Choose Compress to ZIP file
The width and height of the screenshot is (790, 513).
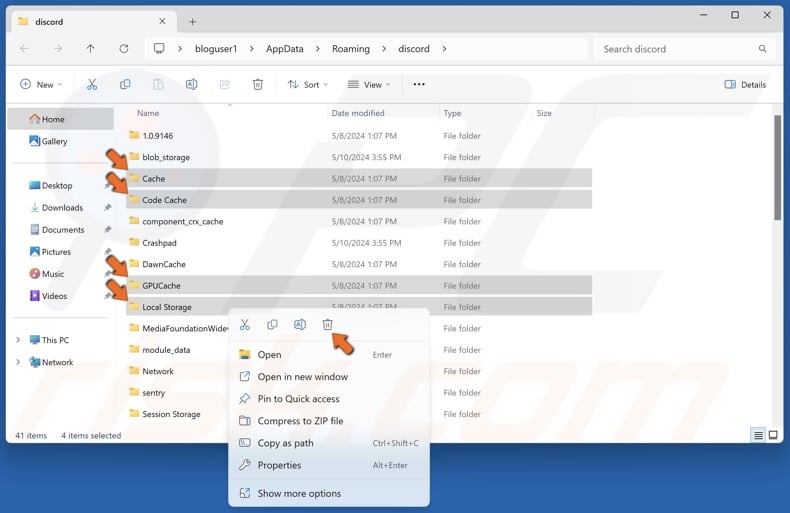pyautogui.click(x=329, y=421)
